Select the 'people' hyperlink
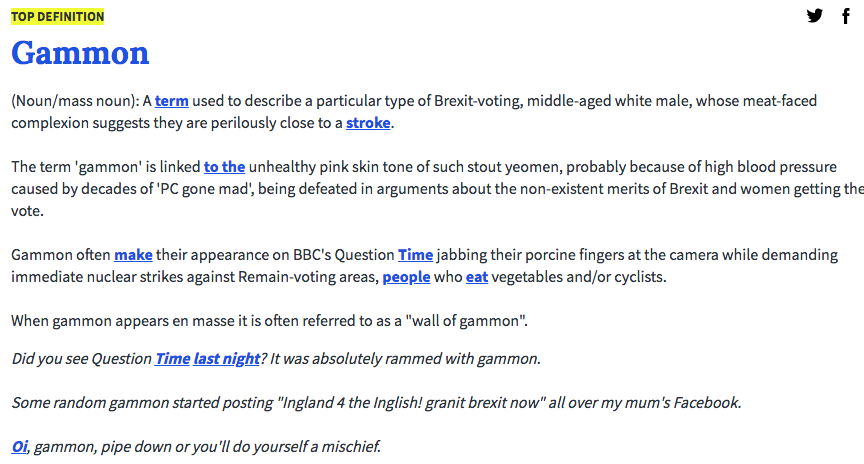Screen dimensions: 864x464 406,277
